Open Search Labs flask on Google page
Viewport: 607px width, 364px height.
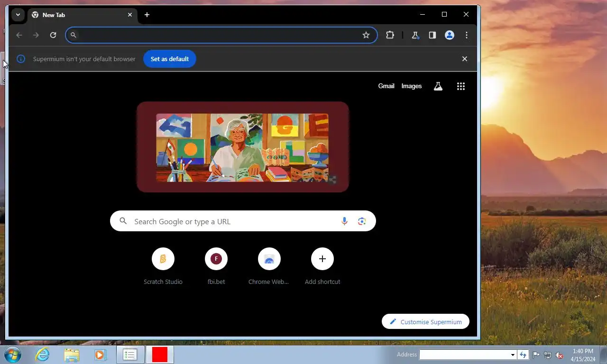pyautogui.click(x=438, y=86)
